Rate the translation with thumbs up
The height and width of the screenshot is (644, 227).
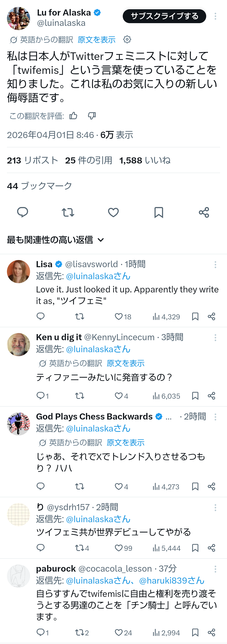(73, 116)
